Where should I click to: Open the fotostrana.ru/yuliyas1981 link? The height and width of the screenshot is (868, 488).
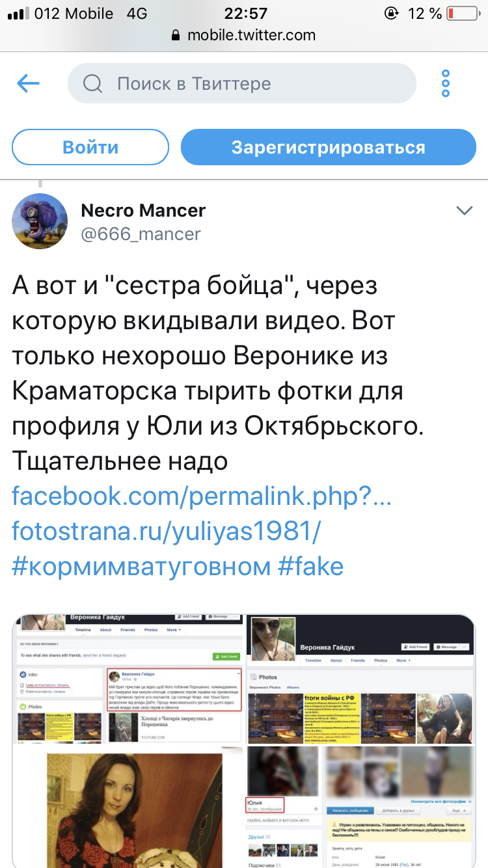pyautogui.click(x=167, y=531)
